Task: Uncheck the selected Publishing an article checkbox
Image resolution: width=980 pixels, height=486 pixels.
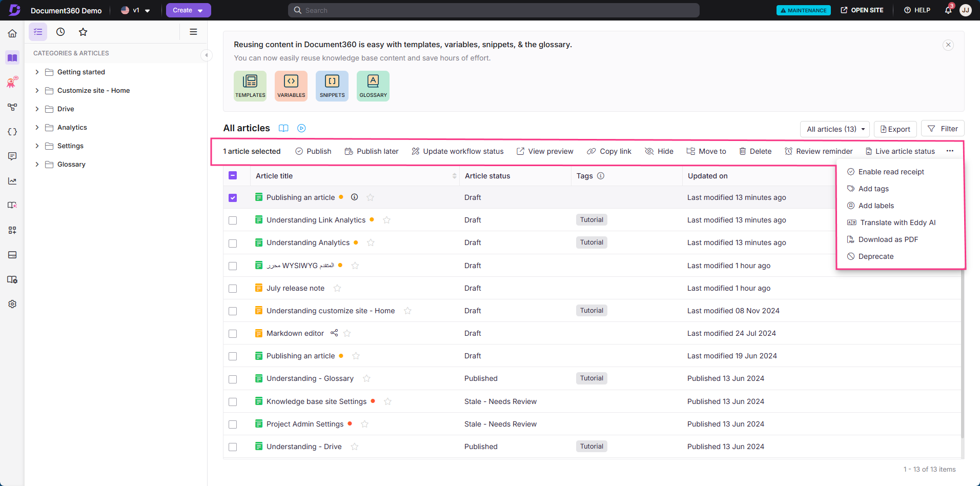Action: coord(233,197)
